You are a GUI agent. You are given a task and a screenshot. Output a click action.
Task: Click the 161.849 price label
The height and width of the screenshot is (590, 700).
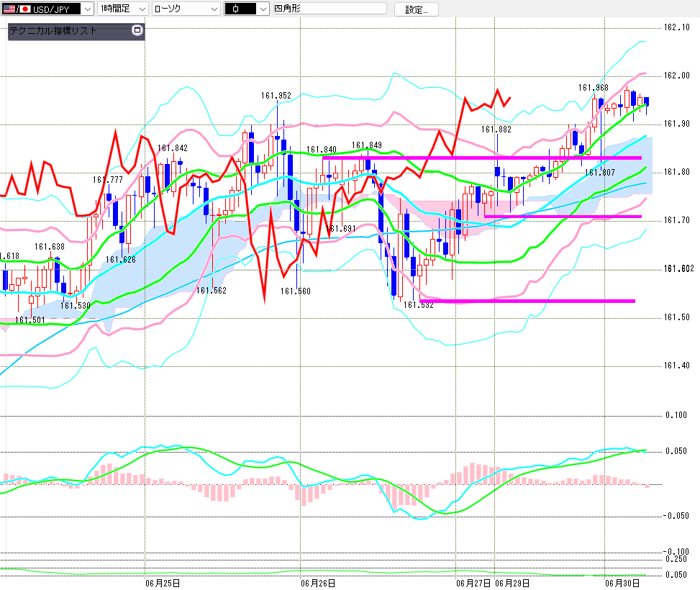(366, 145)
